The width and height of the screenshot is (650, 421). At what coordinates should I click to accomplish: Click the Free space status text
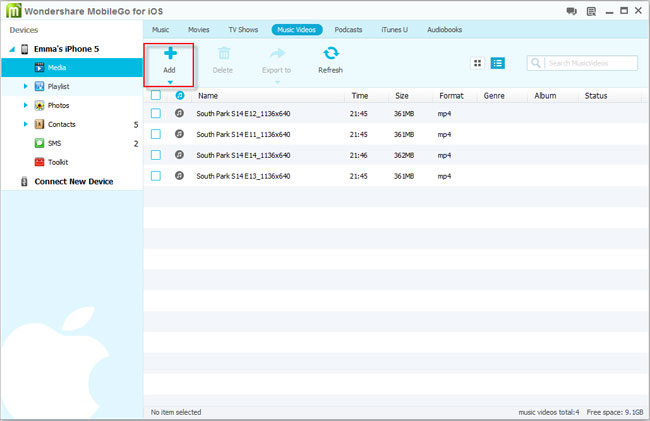click(615, 412)
